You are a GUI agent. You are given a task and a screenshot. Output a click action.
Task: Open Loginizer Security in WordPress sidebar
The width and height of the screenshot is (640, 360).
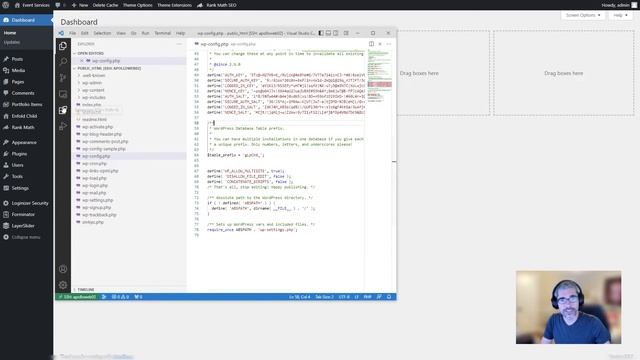[30, 203]
